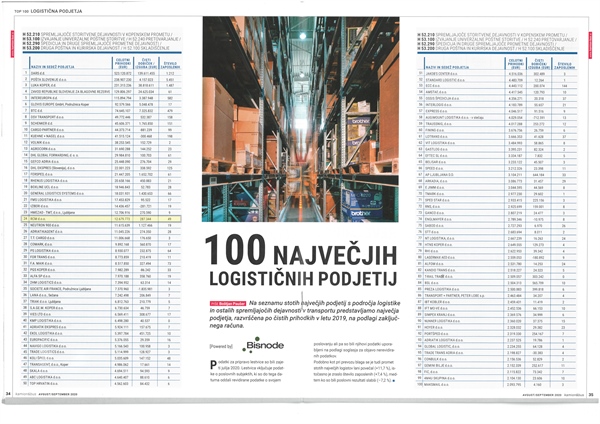Viewport: 600px width, 424px height.
Task: Click the 'Boštjan Paušer' author tag
Action: click(228, 303)
